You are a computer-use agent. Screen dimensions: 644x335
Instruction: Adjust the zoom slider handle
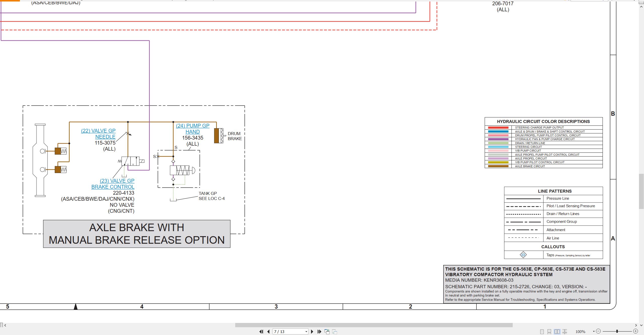pyautogui.click(x=617, y=331)
